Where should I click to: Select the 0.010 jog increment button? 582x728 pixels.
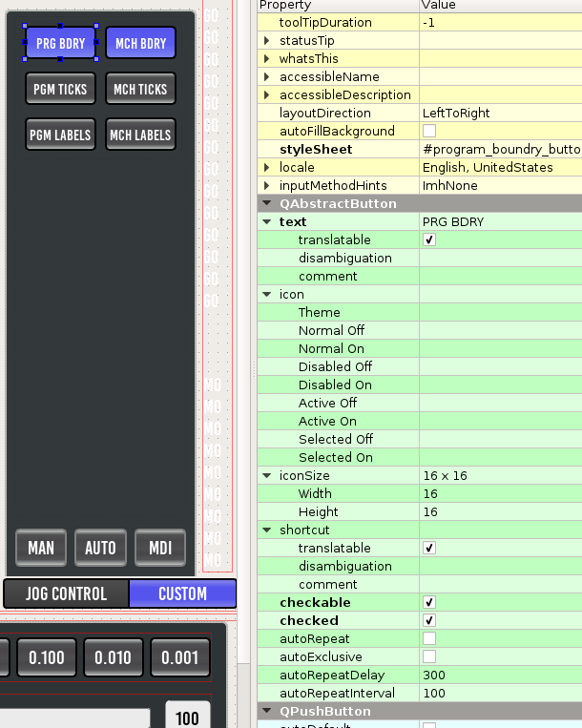tap(114, 657)
